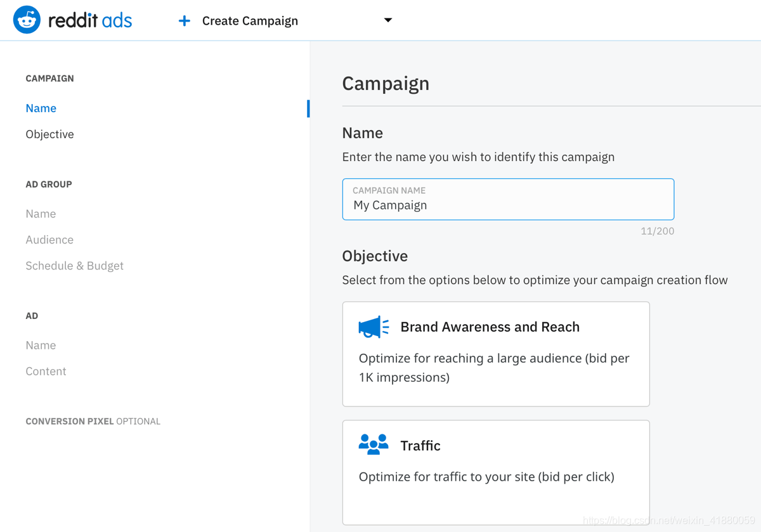
Task: Click the reddit ads wordmark
Action: click(x=90, y=20)
